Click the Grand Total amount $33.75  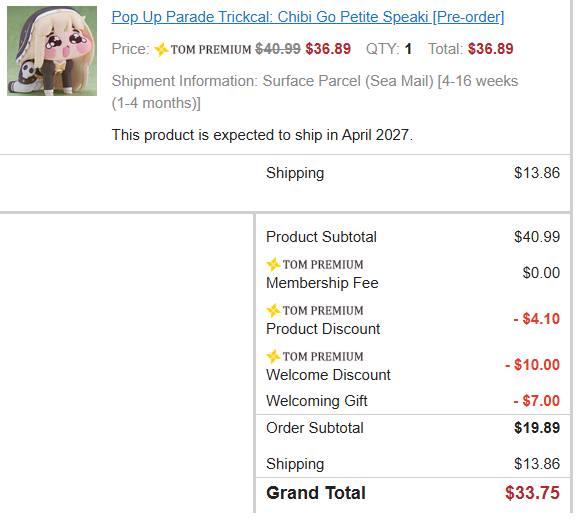(532, 493)
